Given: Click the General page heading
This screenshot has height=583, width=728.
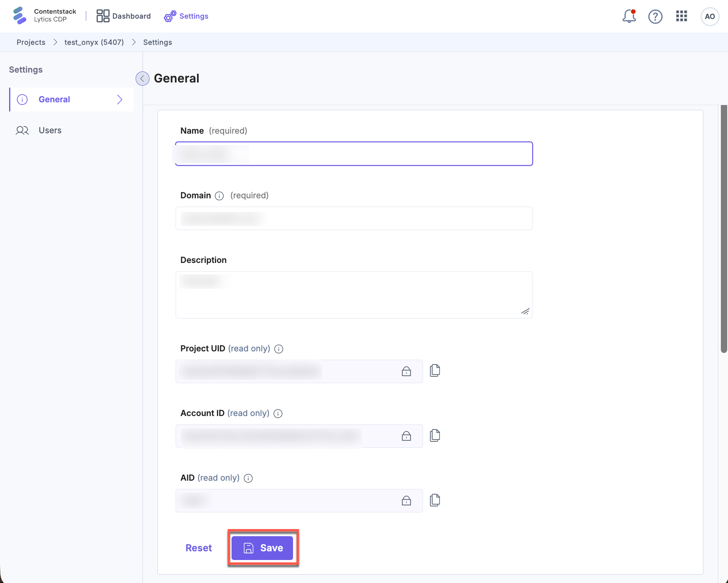Looking at the screenshot, I should click(176, 79).
